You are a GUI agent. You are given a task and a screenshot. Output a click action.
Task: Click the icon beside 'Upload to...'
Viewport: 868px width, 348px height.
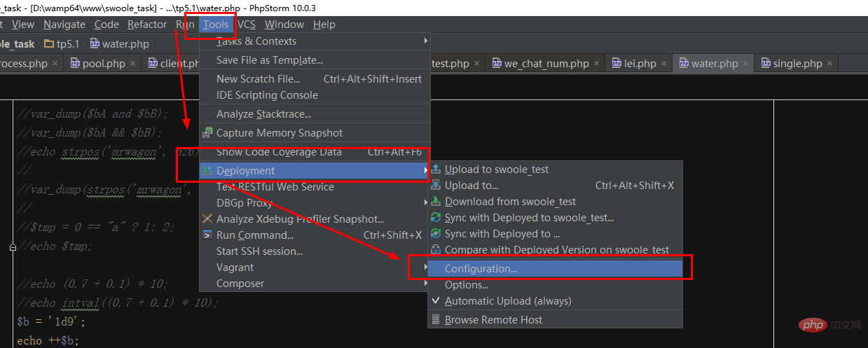click(436, 186)
